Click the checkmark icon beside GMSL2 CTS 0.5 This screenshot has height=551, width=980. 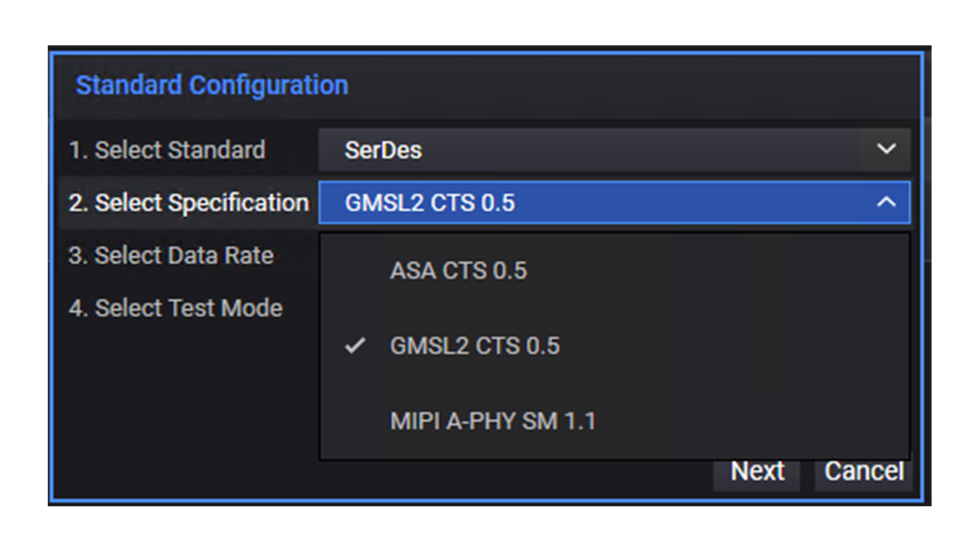355,346
